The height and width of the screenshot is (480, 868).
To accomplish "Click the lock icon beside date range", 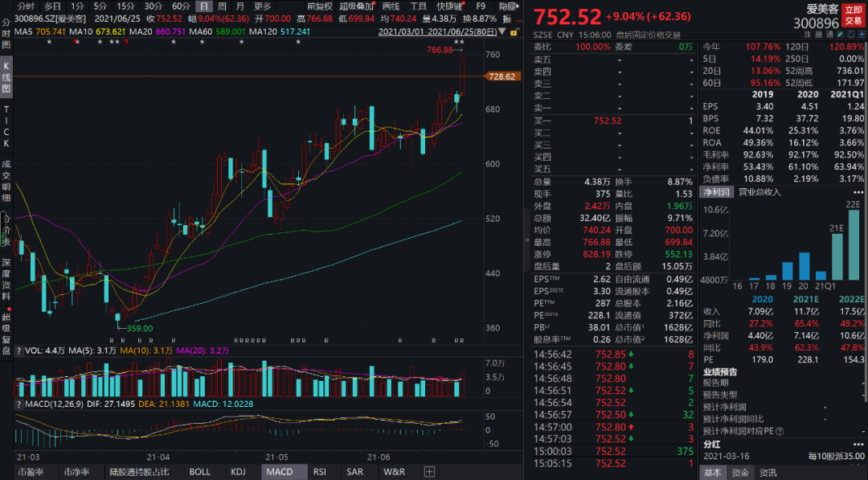I will [514, 32].
